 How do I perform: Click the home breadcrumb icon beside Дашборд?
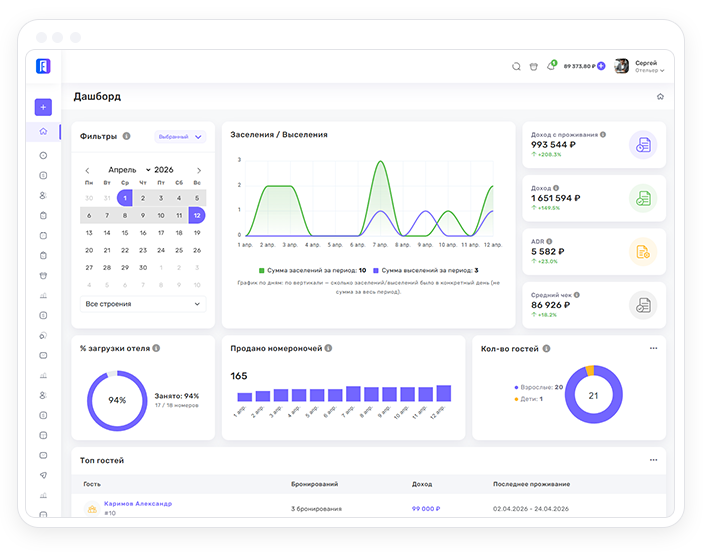660,96
